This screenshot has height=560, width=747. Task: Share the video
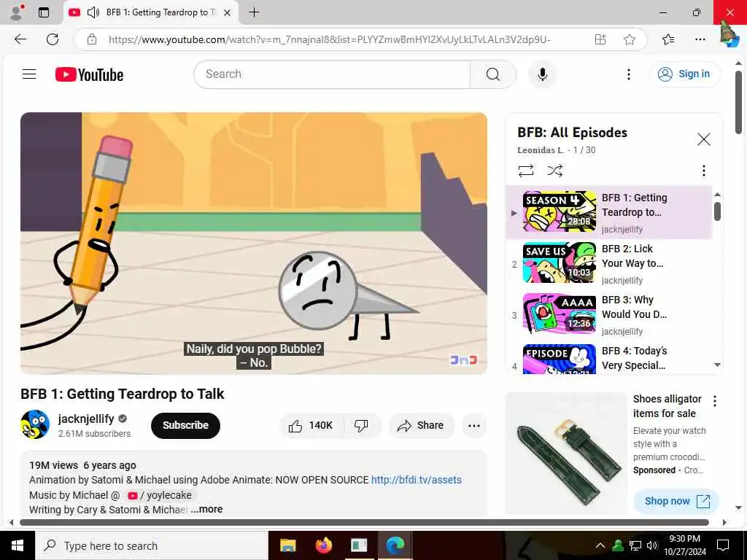tap(421, 425)
